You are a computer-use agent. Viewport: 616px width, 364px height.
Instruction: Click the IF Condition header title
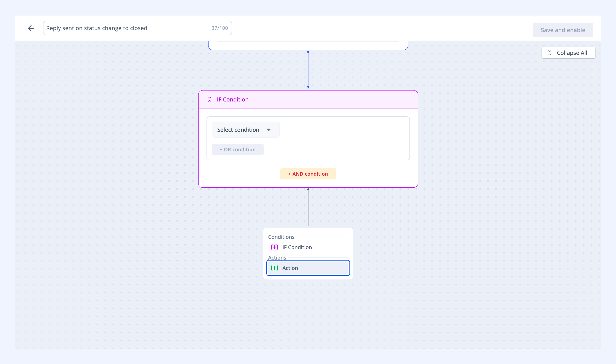point(232,99)
